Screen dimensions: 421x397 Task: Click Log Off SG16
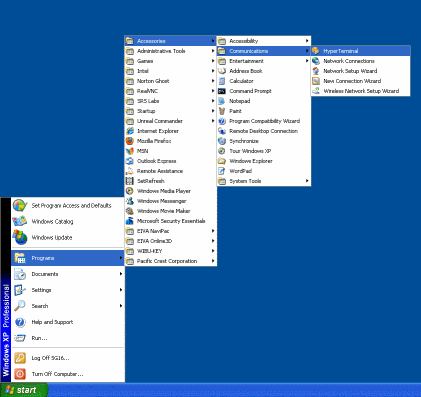[x=68, y=358]
